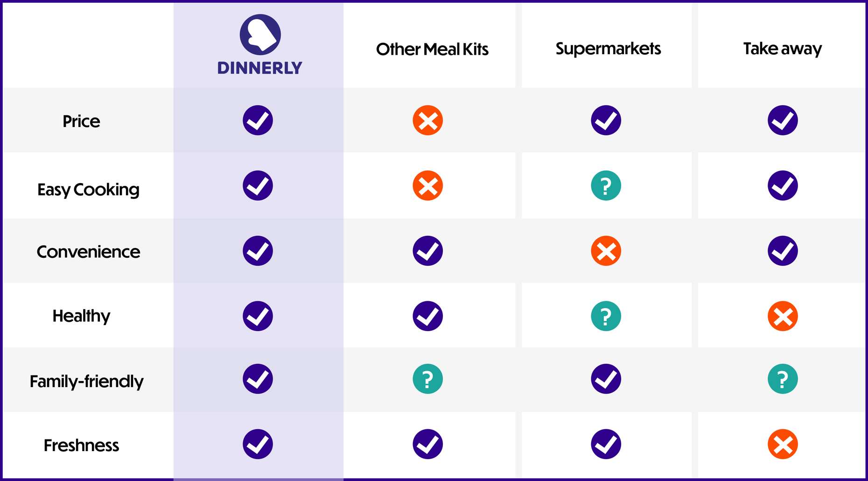The image size is (868, 481).
Task: Click Other Meal Kits Convenience checkmark
Action: [427, 251]
